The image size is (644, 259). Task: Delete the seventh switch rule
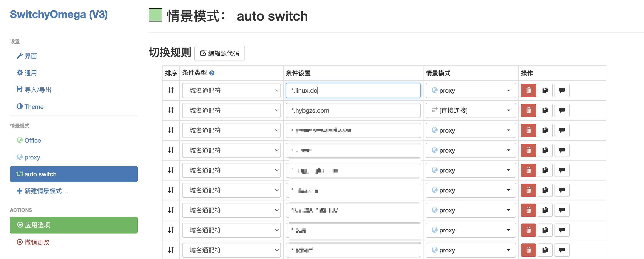528,210
